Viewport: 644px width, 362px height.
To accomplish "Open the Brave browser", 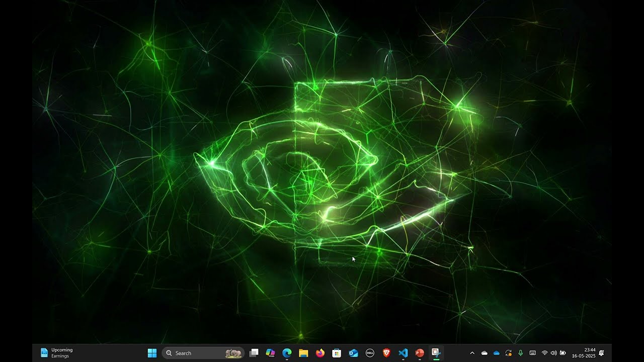I will [x=386, y=353].
